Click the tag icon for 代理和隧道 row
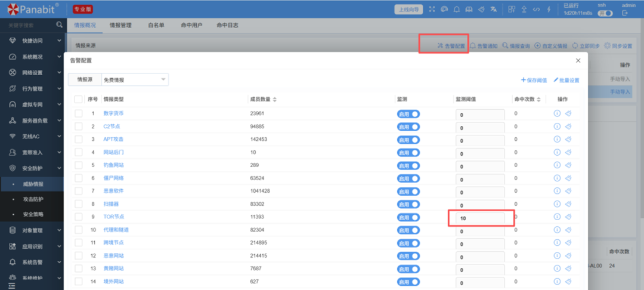Screen dimensions: 644x290 568,230
